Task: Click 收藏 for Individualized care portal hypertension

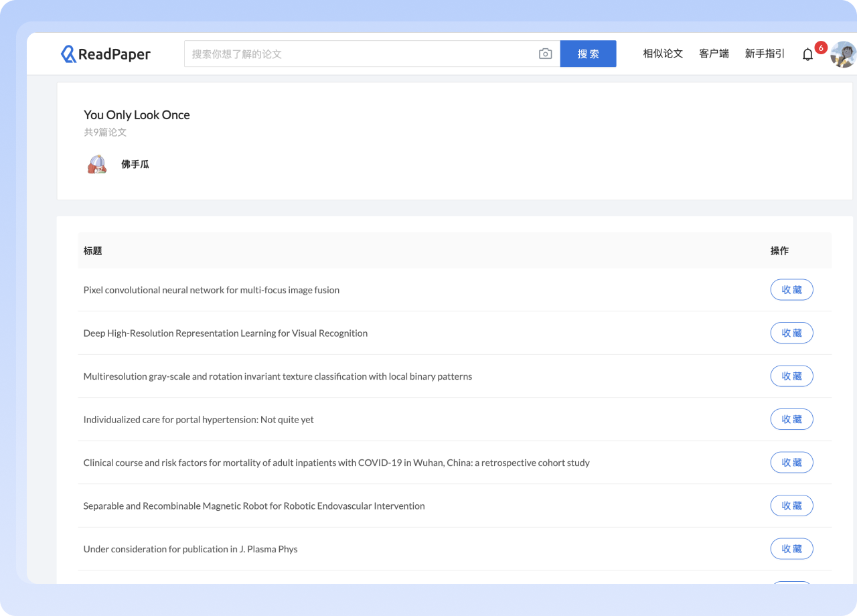Action: tap(791, 419)
